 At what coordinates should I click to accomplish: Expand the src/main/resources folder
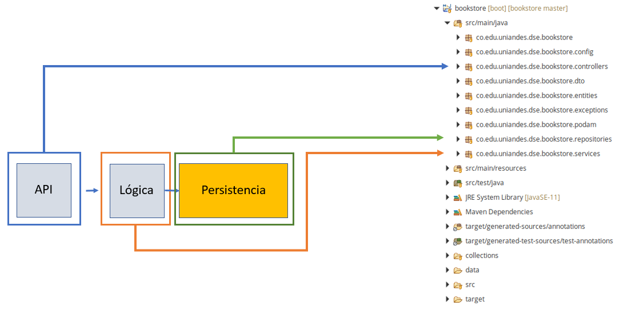click(x=447, y=168)
